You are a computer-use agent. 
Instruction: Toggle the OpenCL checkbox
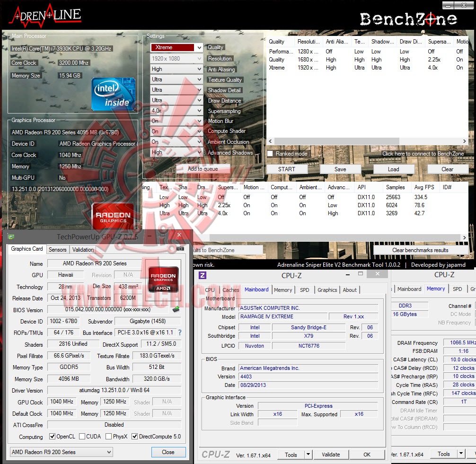(52, 437)
